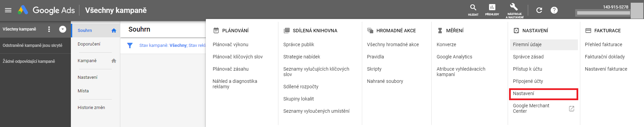
Task: Click the three-dot menu beside Všechny kampaně
Action: pyautogui.click(x=49, y=29)
